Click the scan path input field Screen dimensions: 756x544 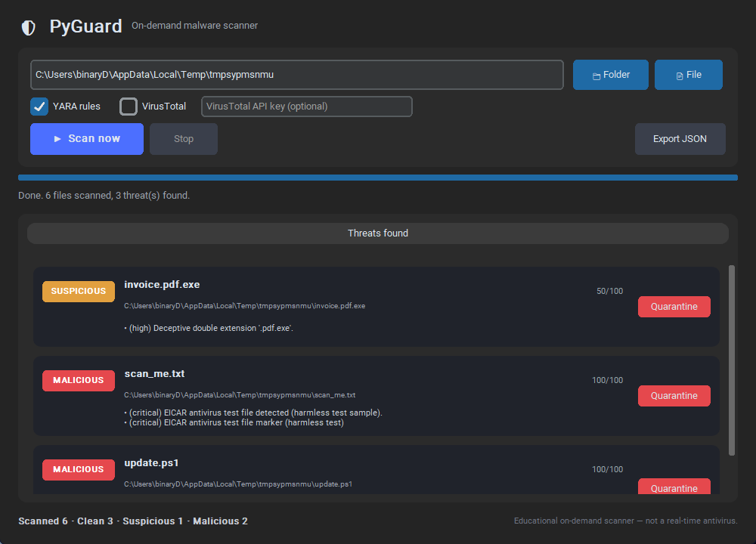point(297,75)
